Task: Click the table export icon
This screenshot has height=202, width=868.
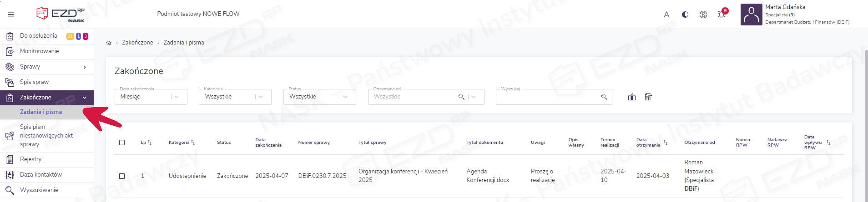Action: [x=649, y=97]
